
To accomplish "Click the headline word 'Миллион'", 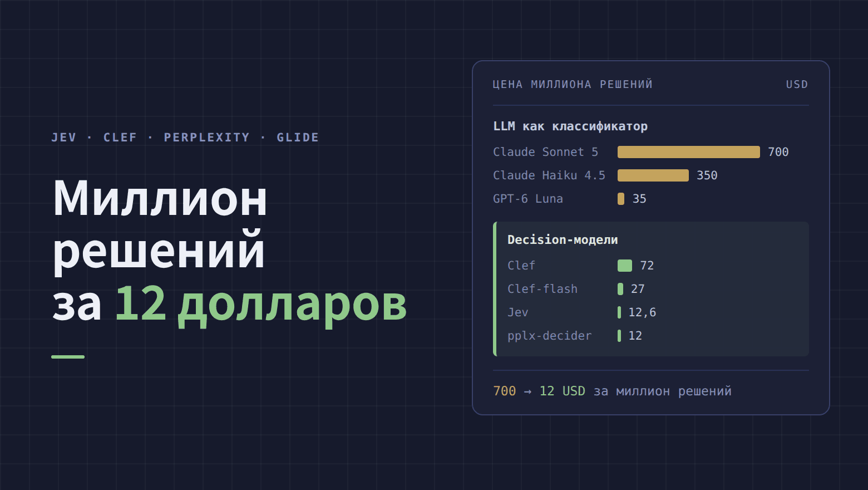I will (x=160, y=198).
